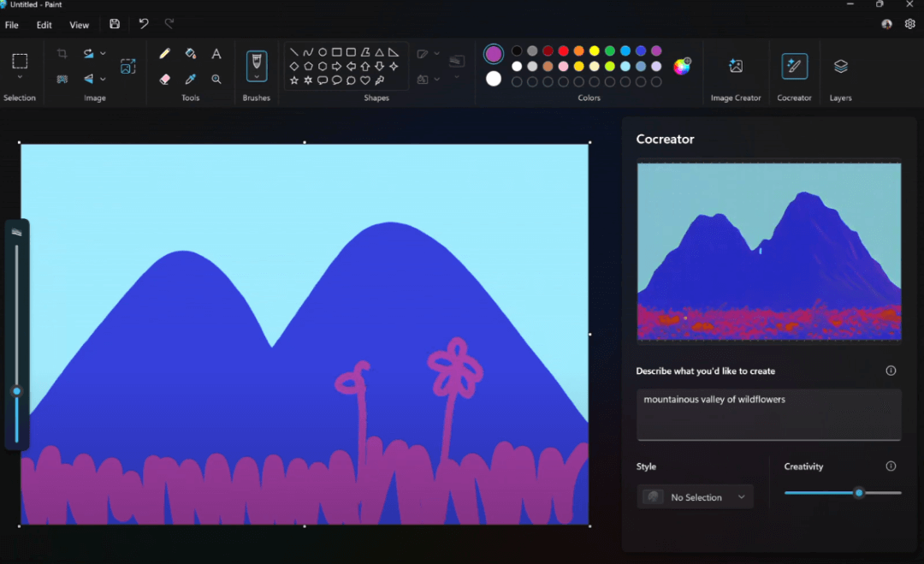Expand the Style No Selection dropdown

(696, 497)
